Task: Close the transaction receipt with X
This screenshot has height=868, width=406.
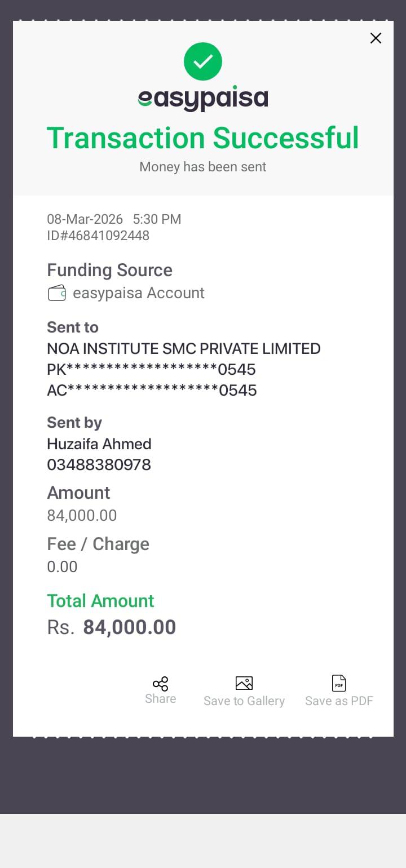Action: (x=376, y=38)
